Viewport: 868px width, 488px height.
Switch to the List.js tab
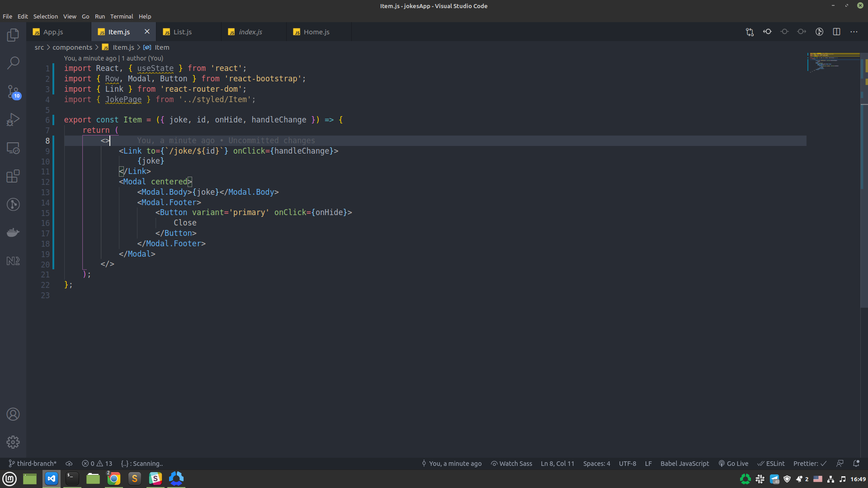(183, 32)
